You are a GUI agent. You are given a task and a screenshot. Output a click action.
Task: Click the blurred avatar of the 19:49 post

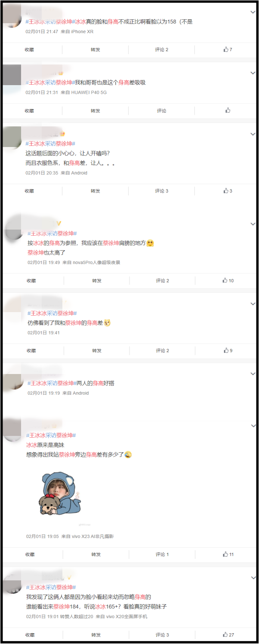13,228
